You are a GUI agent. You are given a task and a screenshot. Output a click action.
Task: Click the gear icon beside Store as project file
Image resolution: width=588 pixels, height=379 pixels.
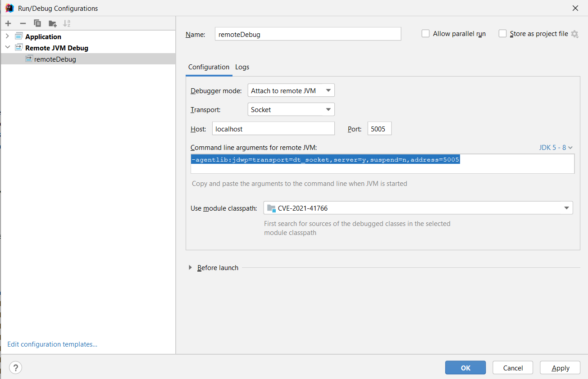(x=574, y=34)
